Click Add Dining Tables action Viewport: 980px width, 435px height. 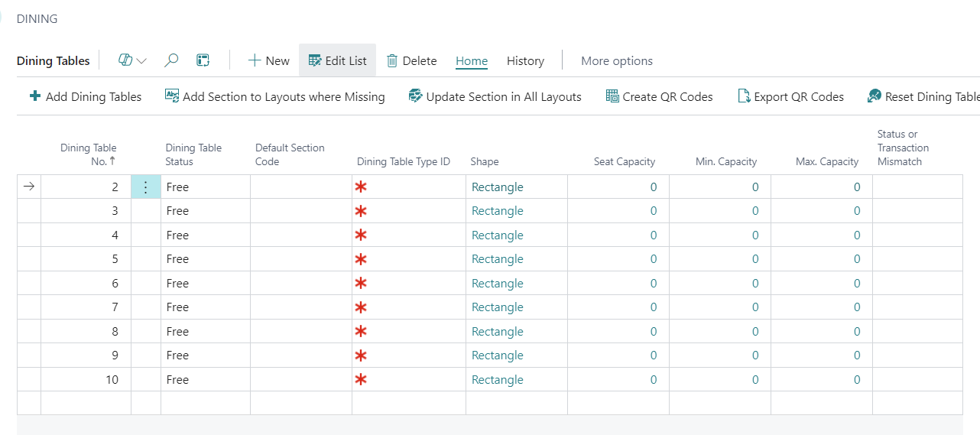pos(85,96)
